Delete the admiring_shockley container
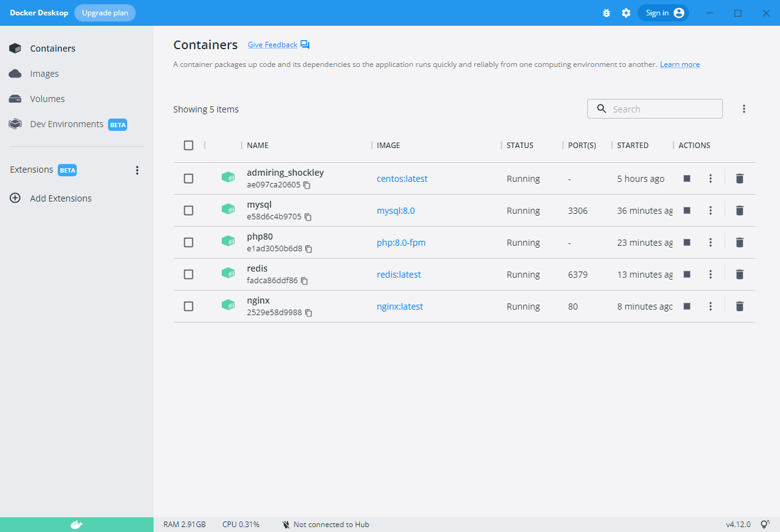Image resolution: width=780 pixels, height=532 pixels. pyautogui.click(x=739, y=178)
